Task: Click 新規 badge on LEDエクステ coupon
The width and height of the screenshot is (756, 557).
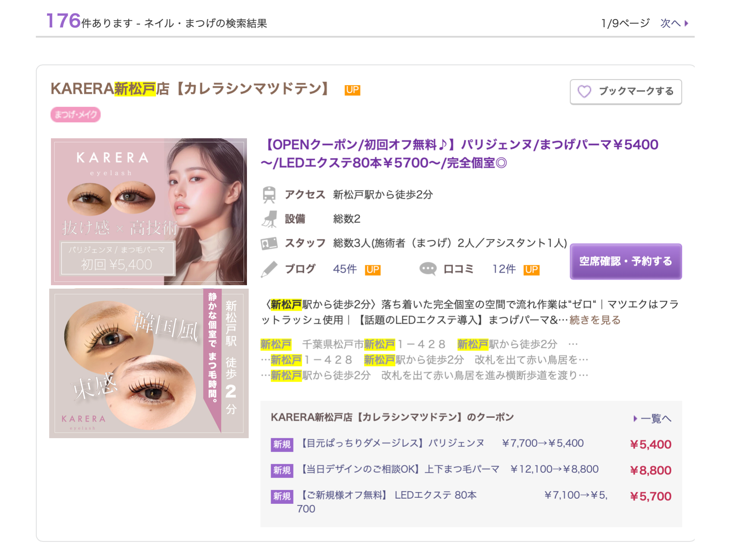Action: pos(282,496)
